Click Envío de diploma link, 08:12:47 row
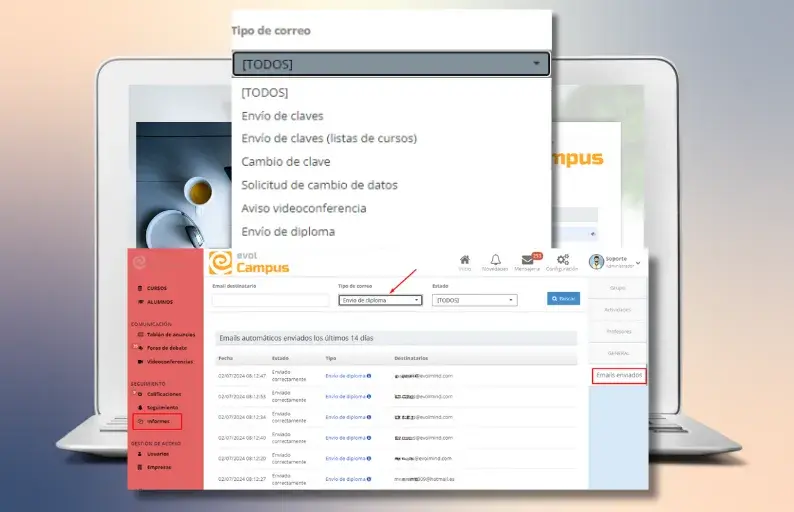794x512 pixels. coord(345,376)
